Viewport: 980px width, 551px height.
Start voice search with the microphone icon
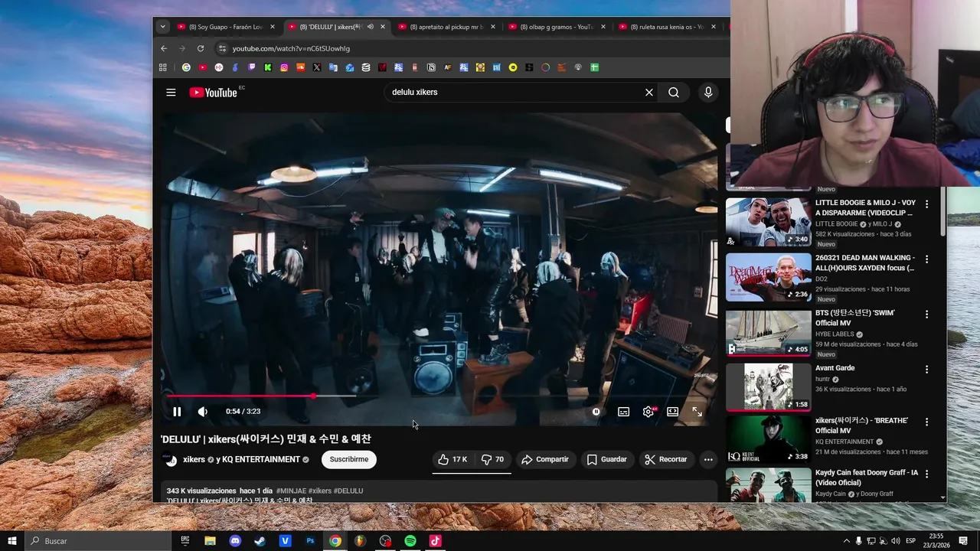(x=708, y=93)
